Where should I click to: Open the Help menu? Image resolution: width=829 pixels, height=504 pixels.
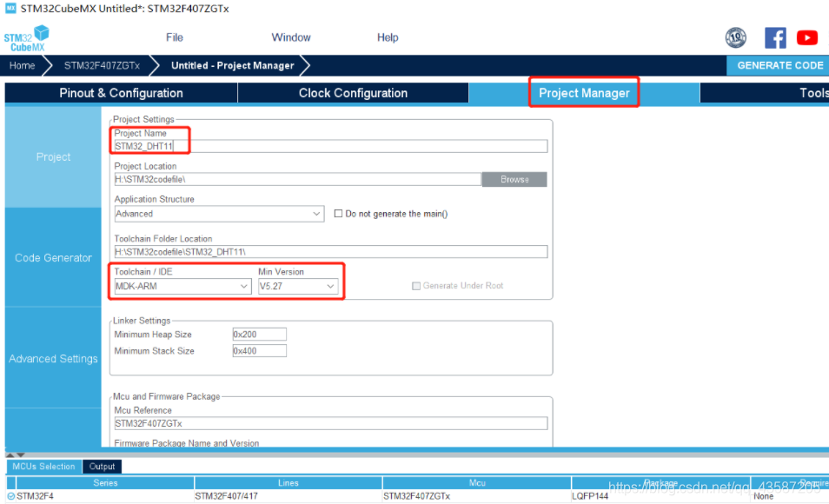pos(388,37)
